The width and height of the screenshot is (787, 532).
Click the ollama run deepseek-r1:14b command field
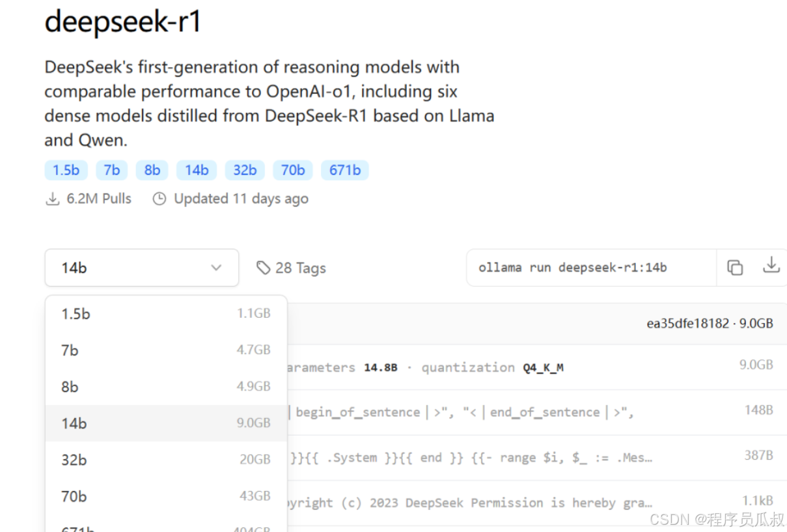tap(591, 268)
